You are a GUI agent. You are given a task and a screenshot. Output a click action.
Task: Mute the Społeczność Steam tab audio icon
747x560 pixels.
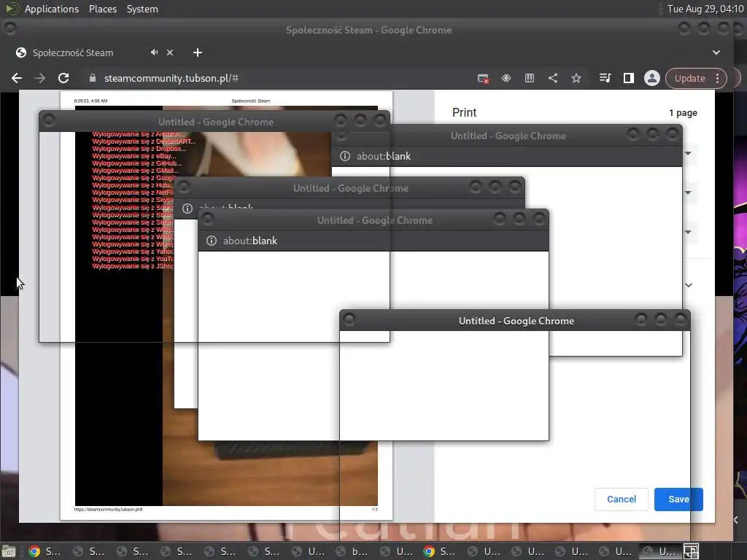pos(154,52)
